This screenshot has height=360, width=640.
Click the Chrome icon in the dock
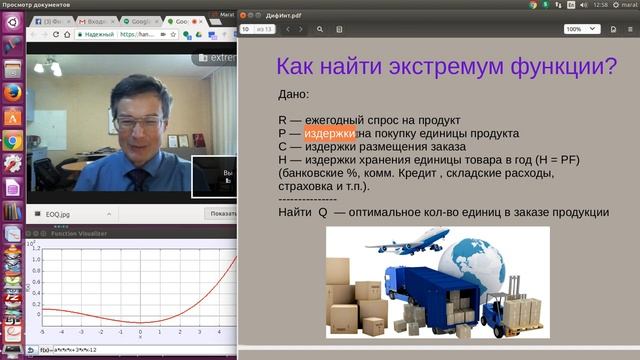[x=12, y=141]
